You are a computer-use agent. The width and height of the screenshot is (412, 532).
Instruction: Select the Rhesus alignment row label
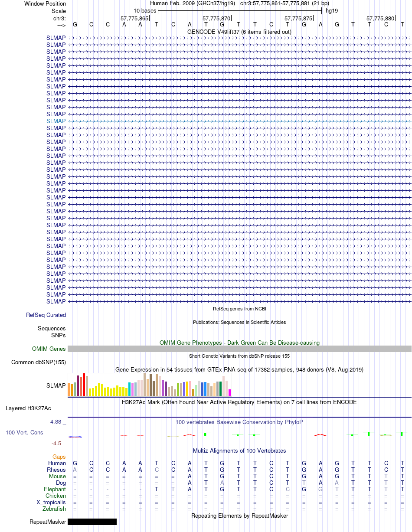(x=56, y=470)
